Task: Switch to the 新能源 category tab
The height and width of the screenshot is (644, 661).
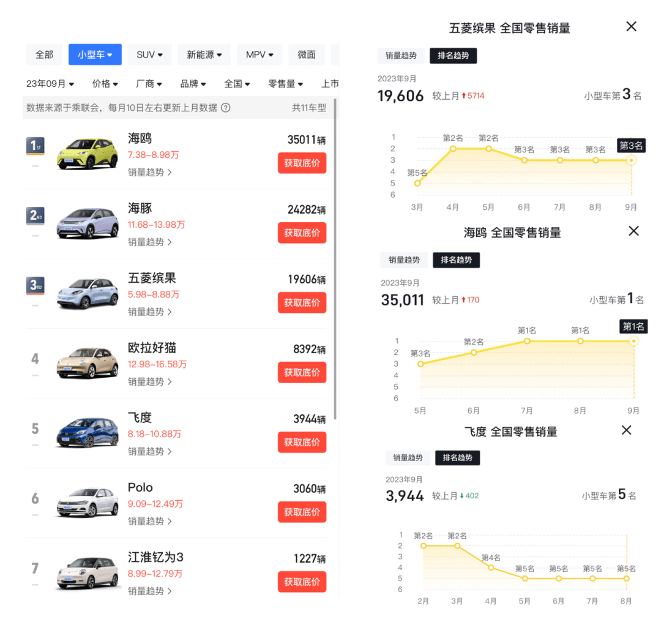Action: tap(204, 54)
